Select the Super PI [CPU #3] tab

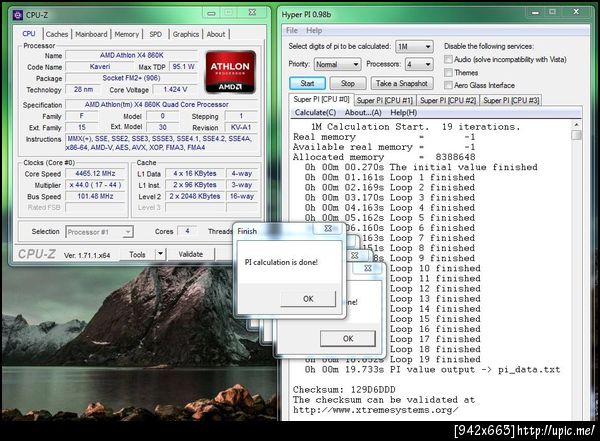pyautogui.click(x=511, y=100)
